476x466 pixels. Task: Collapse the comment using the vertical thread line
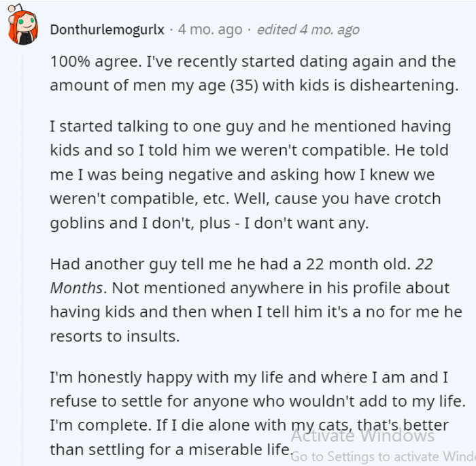pos(22,260)
